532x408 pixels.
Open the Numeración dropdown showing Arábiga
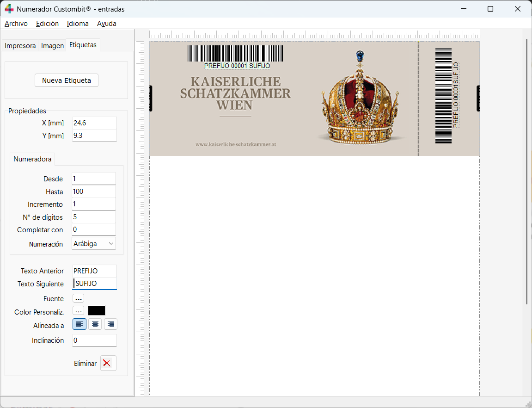click(93, 243)
